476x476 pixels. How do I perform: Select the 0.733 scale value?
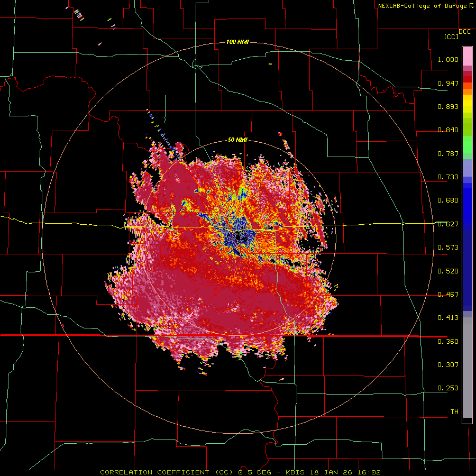(448, 177)
